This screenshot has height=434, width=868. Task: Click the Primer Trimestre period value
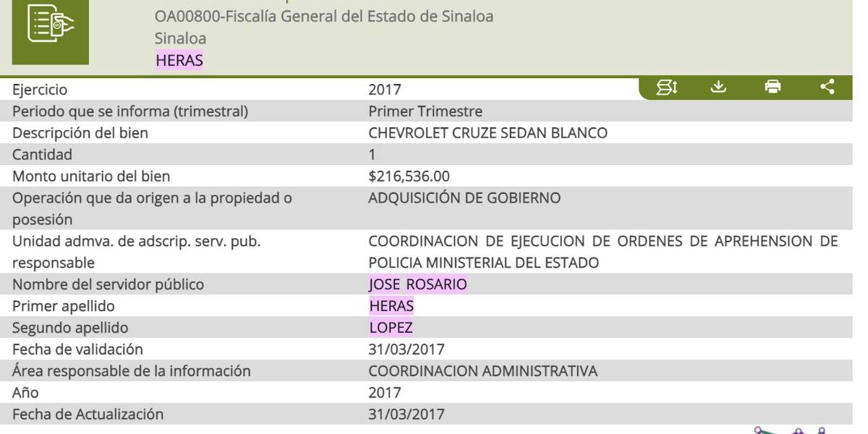point(425,111)
